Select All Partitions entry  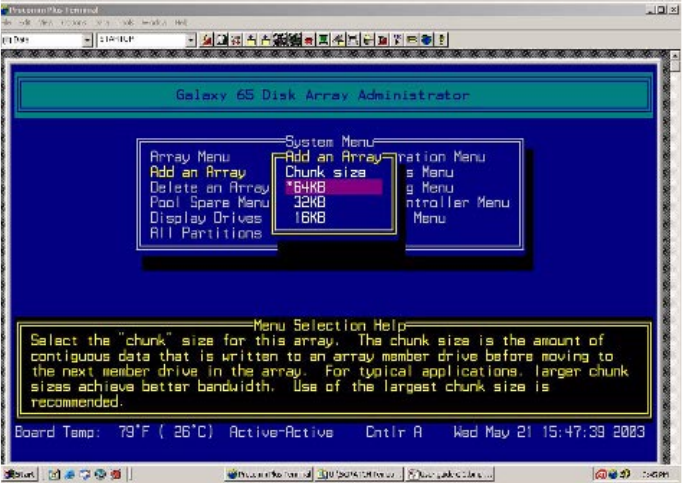tap(205, 232)
